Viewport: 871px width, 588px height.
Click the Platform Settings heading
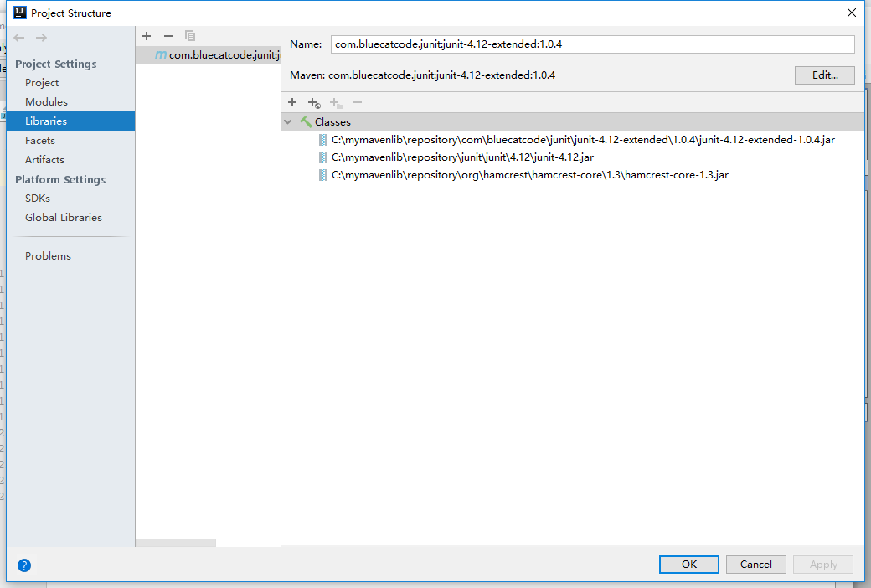coord(60,179)
